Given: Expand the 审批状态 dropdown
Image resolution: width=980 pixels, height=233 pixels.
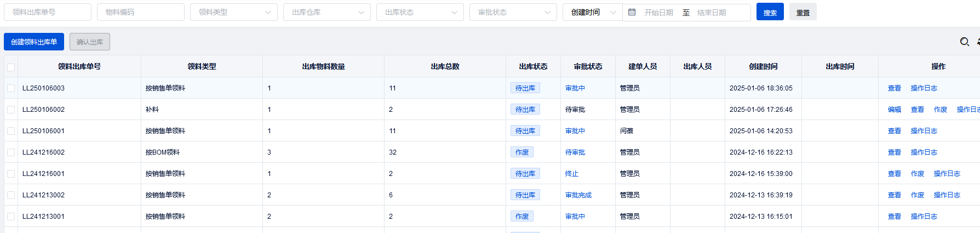Looking at the screenshot, I should pyautogui.click(x=513, y=12).
